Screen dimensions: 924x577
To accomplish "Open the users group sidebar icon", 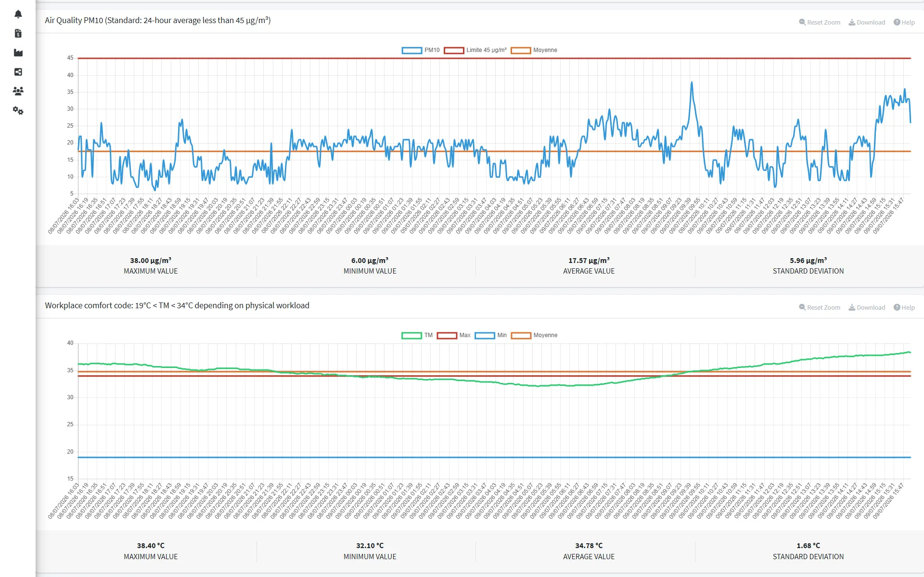I will 18,91.
